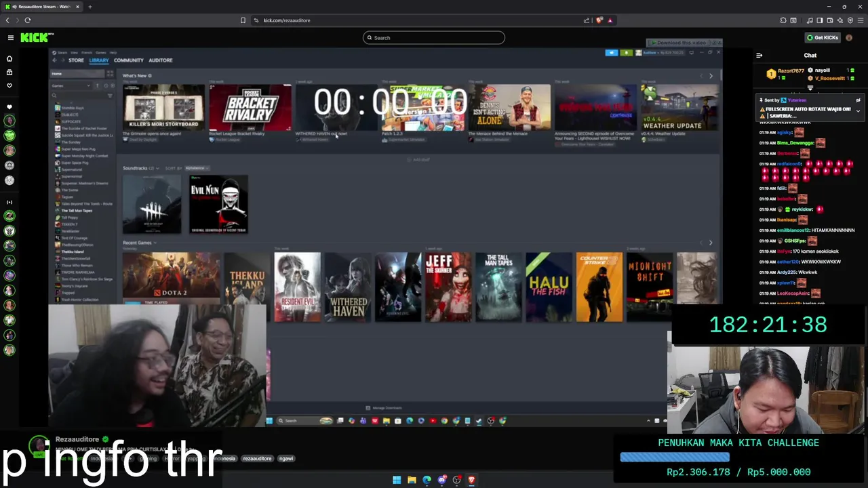Bookmark this page icon in address bar
The image size is (868, 488).
pyautogui.click(x=243, y=20)
